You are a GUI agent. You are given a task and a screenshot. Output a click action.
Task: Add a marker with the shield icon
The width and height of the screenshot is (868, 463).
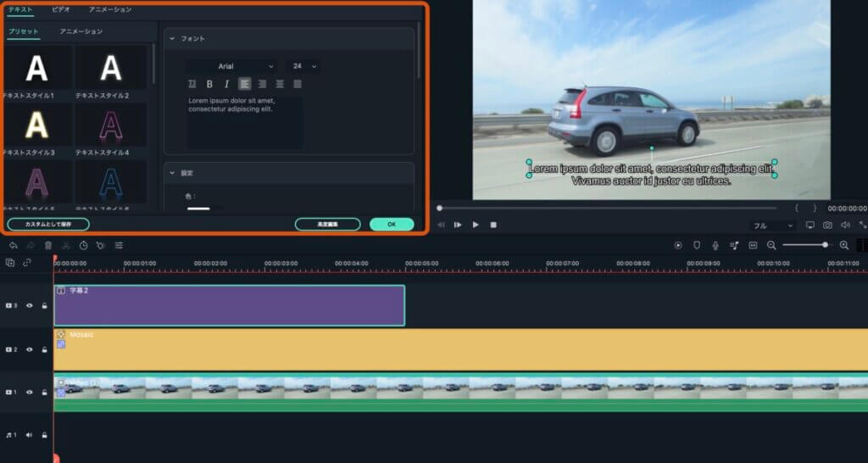(x=697, y=245)
